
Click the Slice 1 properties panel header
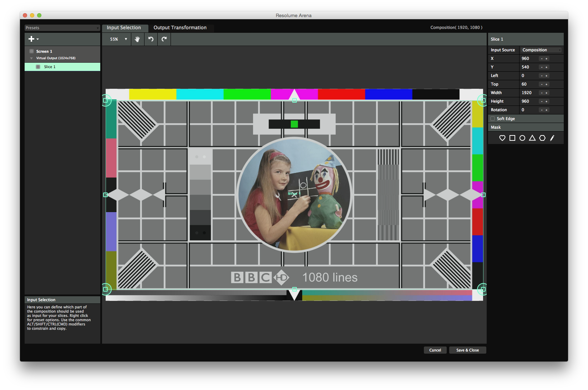click(526, 39)
